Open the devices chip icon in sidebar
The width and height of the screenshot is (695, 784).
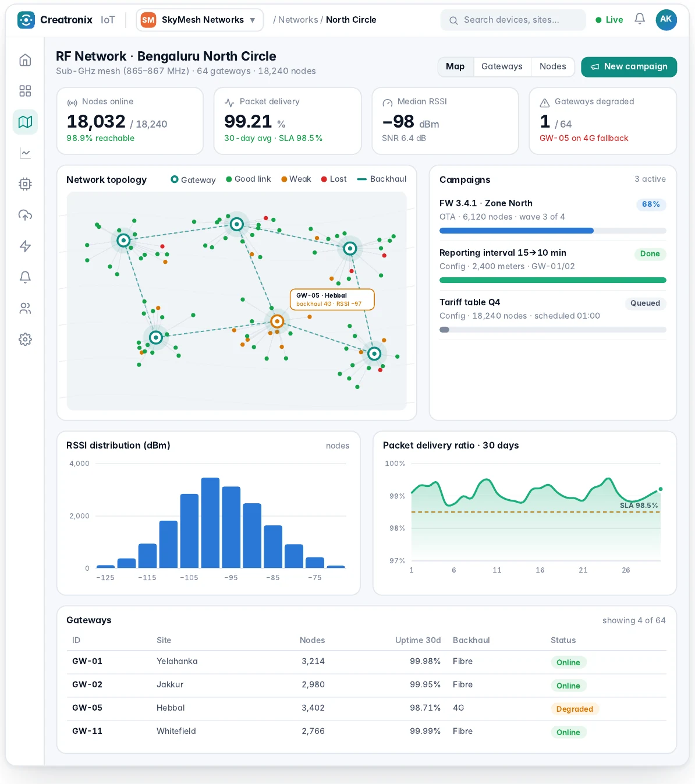pyautogui.click(x=25, y=184)
